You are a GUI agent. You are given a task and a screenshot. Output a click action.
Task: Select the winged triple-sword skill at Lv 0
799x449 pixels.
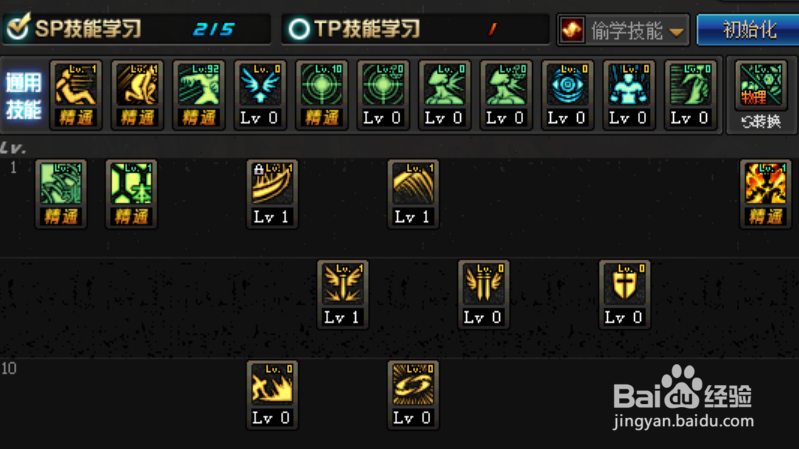pos(483,295)
